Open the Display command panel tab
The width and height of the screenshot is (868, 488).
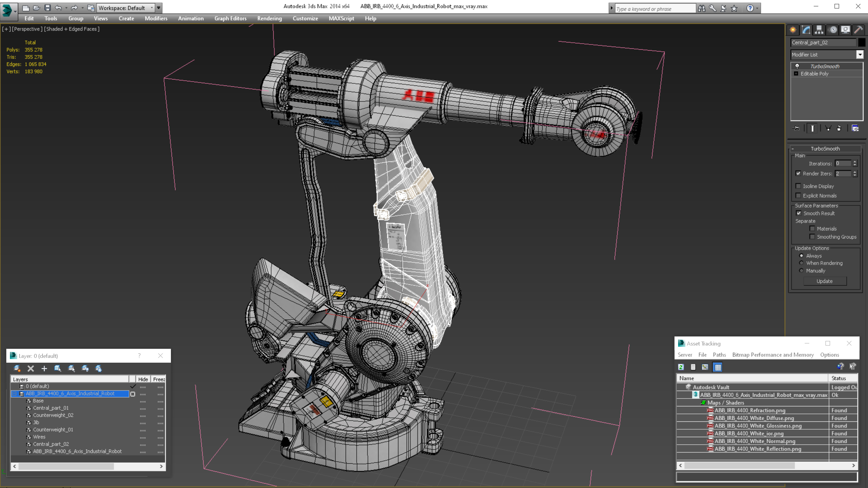(x=845, y=30)
